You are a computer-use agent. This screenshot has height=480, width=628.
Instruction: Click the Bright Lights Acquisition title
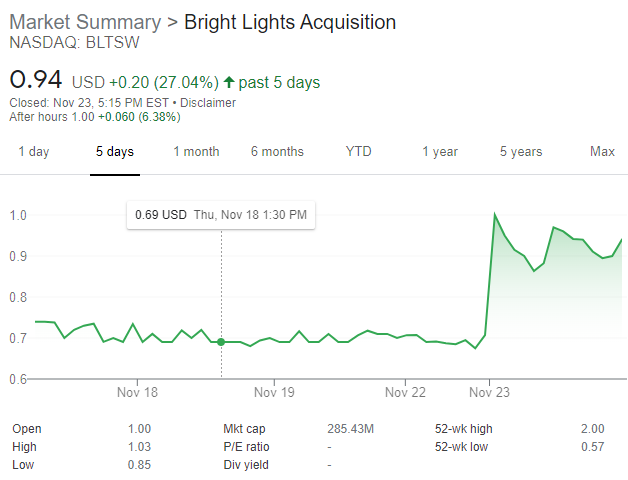tap(290, 22)
